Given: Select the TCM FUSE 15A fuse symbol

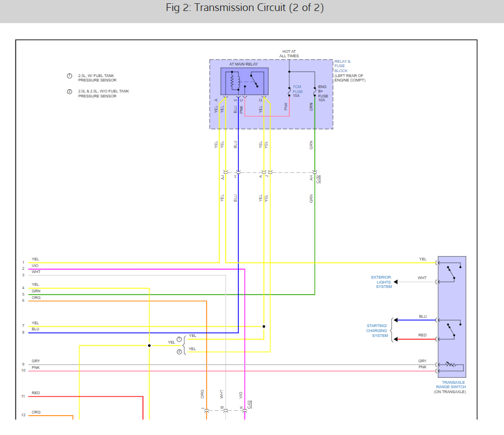Looking at the screenshot, I should [289, 91].
